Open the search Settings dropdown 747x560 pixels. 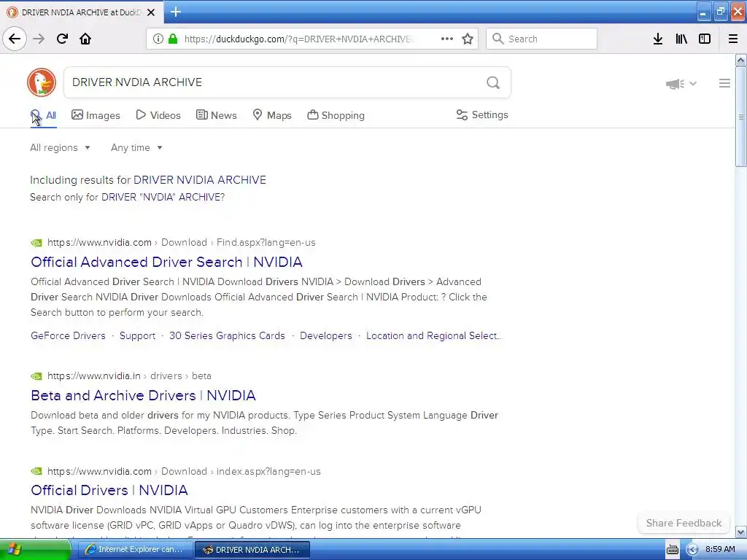(482, 114)
